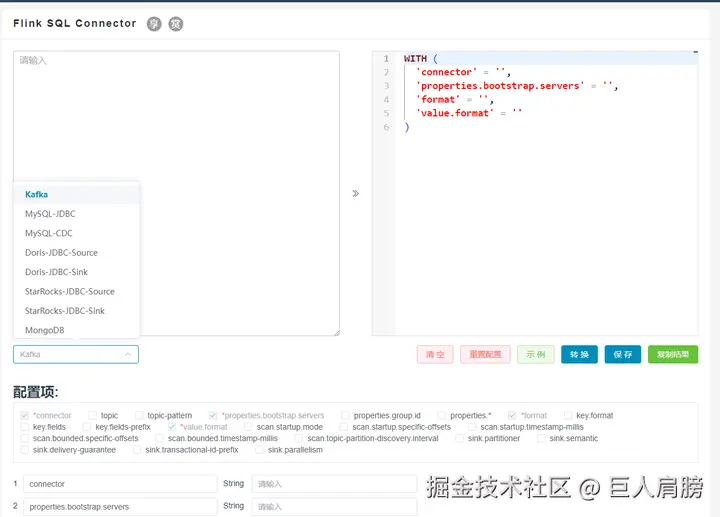This screenshot has height=517, width=720.
Task: Click the connector name field in row 1
Action: (120, 484)
